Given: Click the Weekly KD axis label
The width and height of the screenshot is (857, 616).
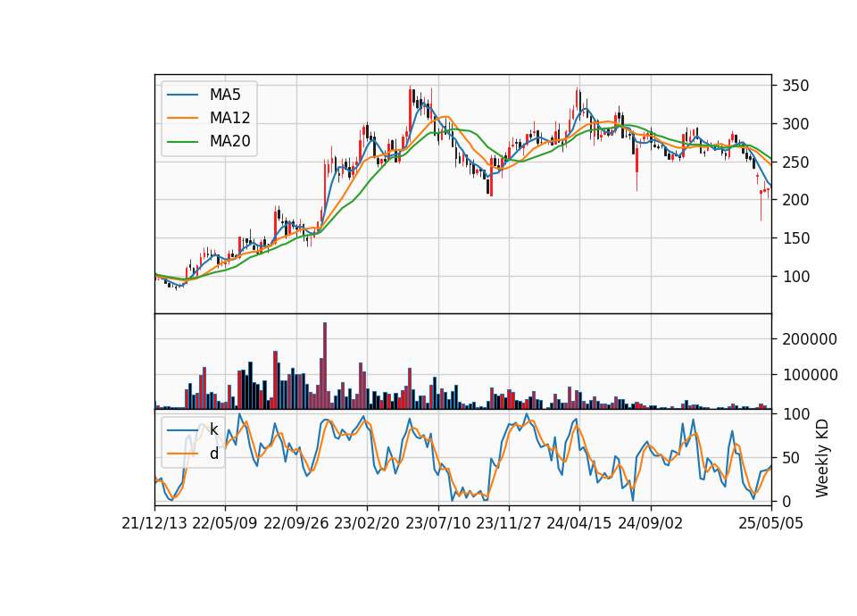Looking at the screenshot, I should point(822,459).
